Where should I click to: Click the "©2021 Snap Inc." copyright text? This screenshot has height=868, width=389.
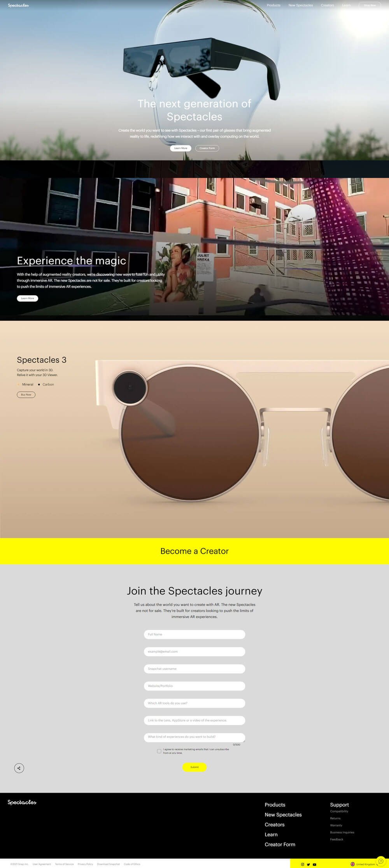point(19,864)
